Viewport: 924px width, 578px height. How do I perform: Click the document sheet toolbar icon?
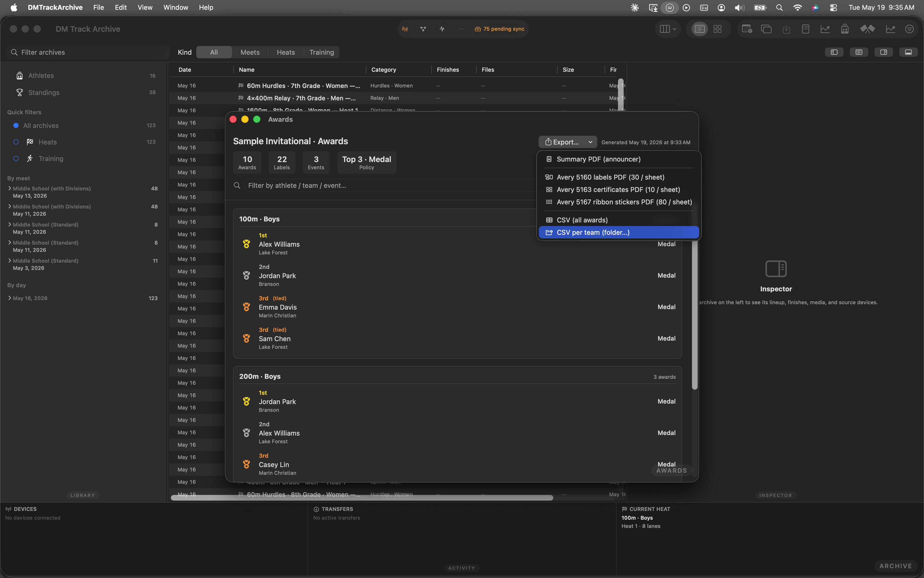tap(806, 29)
